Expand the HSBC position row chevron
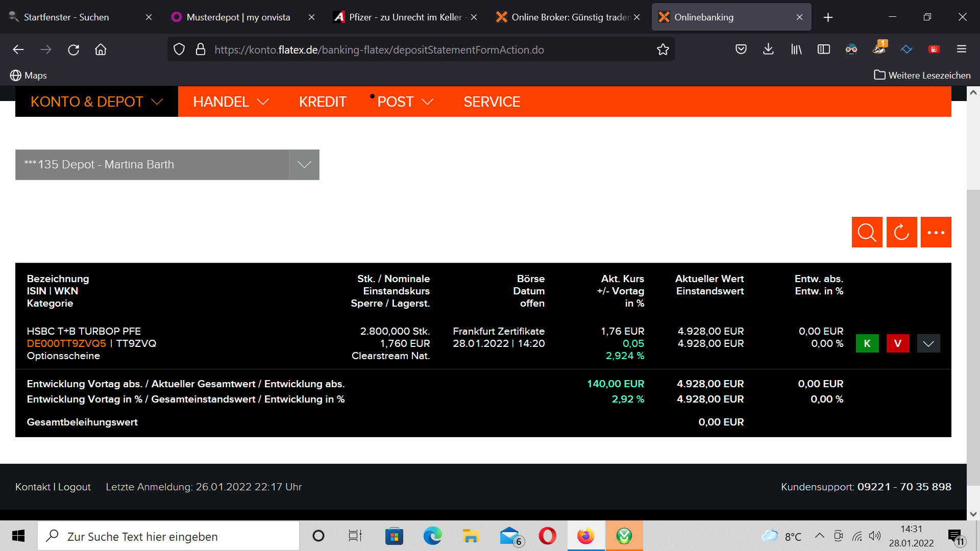 coord(928,343)
